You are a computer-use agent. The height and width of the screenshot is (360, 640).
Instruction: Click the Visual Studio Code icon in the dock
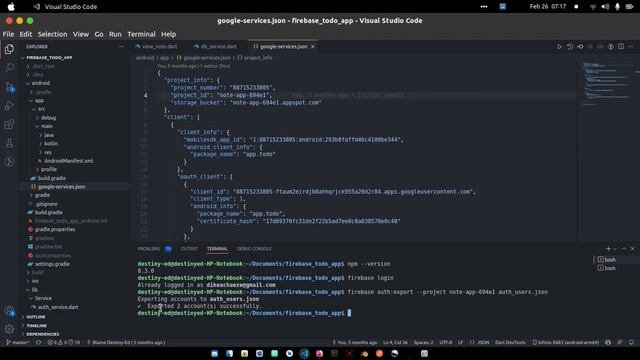(304, 354)
